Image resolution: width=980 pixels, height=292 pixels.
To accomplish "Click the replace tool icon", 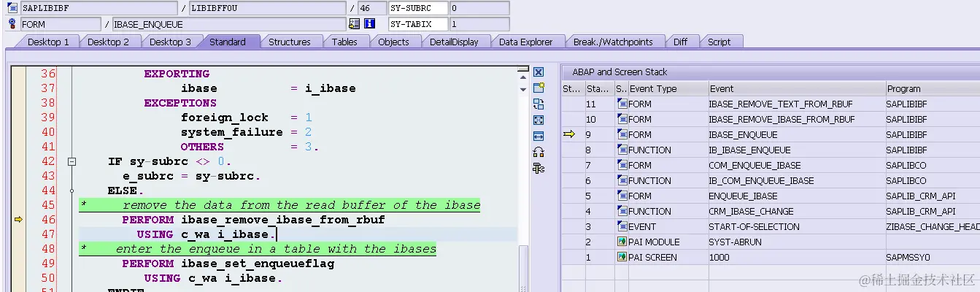I will (x=539, y=104).
